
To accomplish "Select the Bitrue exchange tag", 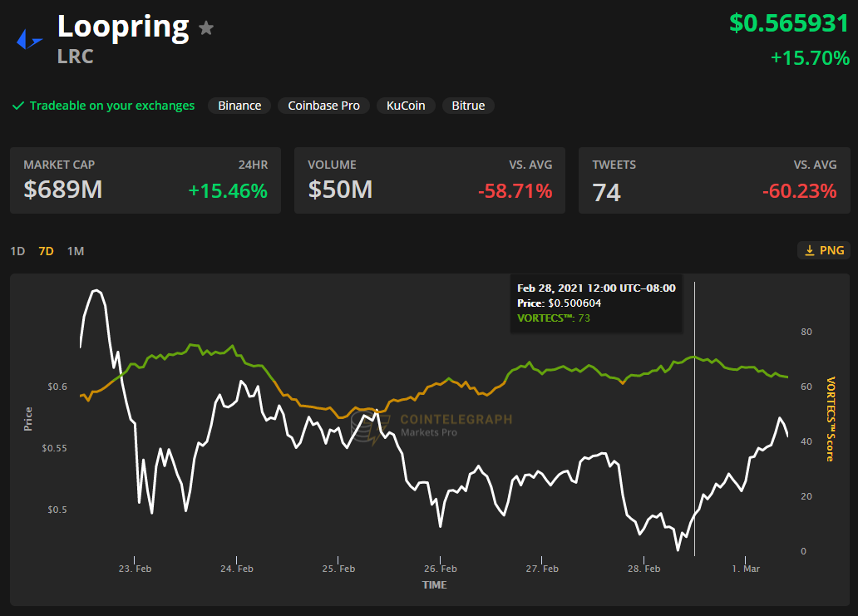I will coord(468,106).
